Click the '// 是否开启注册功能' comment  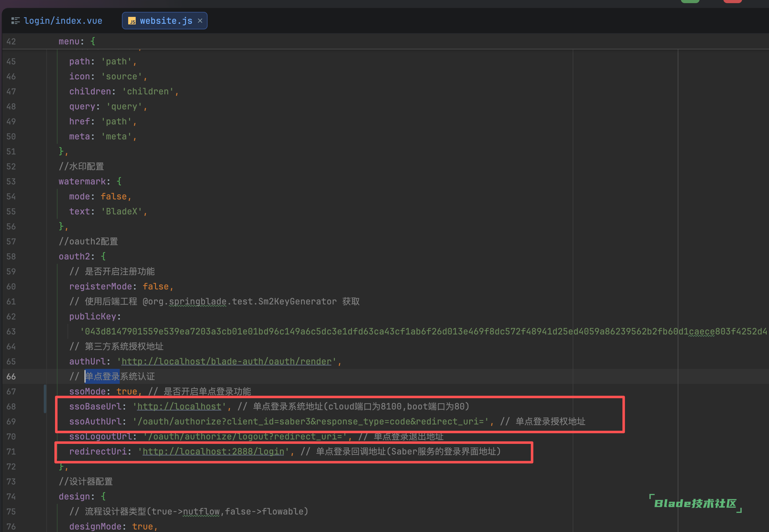pyautogui.click(x=112, y=271)
